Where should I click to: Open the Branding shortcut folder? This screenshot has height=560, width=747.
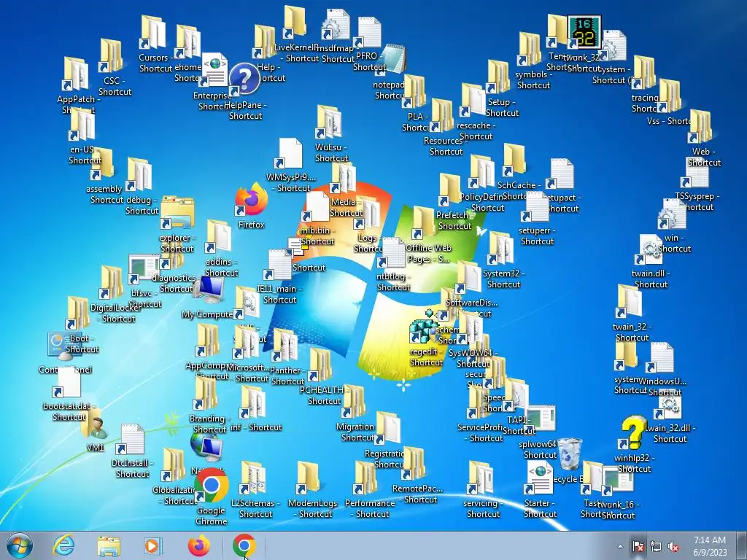tap(205, 394)
